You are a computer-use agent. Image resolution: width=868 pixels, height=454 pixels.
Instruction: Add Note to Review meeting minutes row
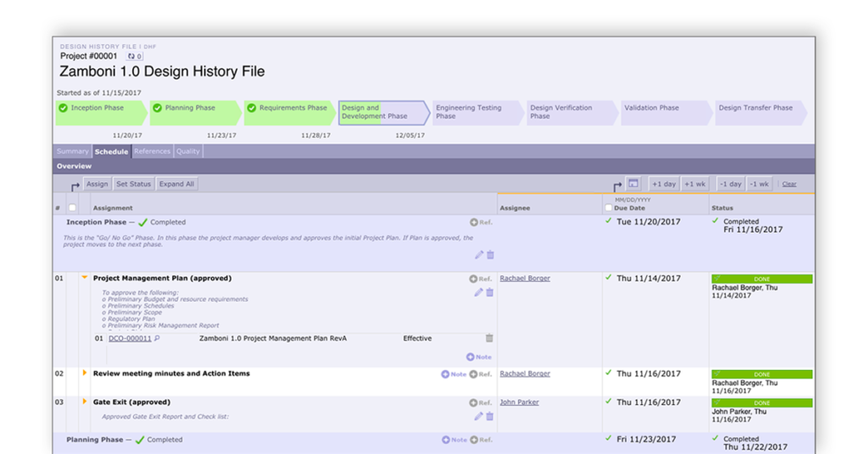pos(453,374)
